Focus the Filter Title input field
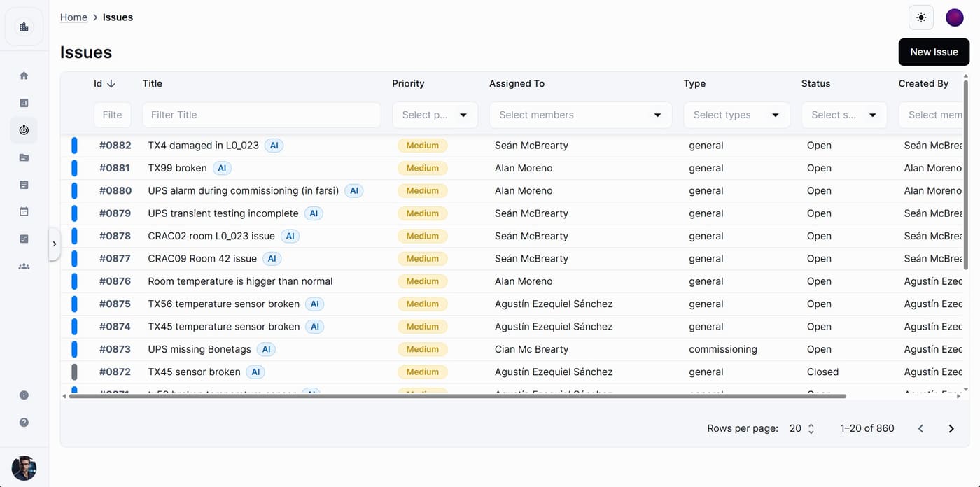The height and width of the screenshot is (487, 980). (x=262, y=115)
